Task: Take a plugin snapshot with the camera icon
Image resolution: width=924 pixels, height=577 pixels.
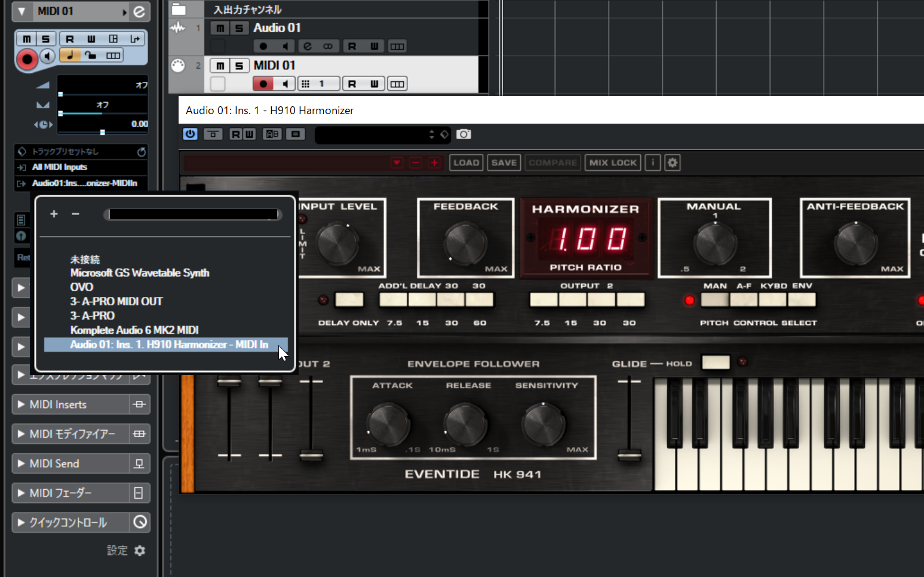Action: [464, 134]
